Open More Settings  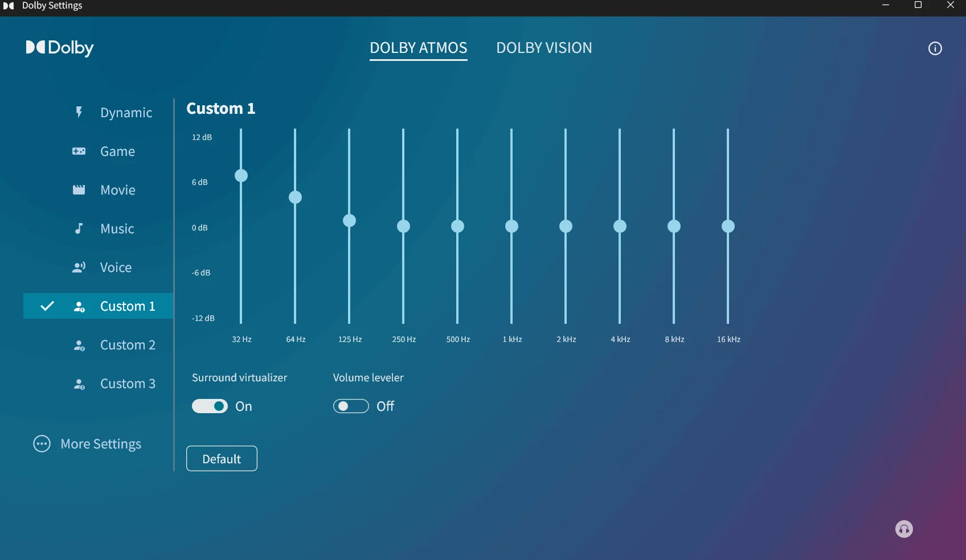coord(87,444)
